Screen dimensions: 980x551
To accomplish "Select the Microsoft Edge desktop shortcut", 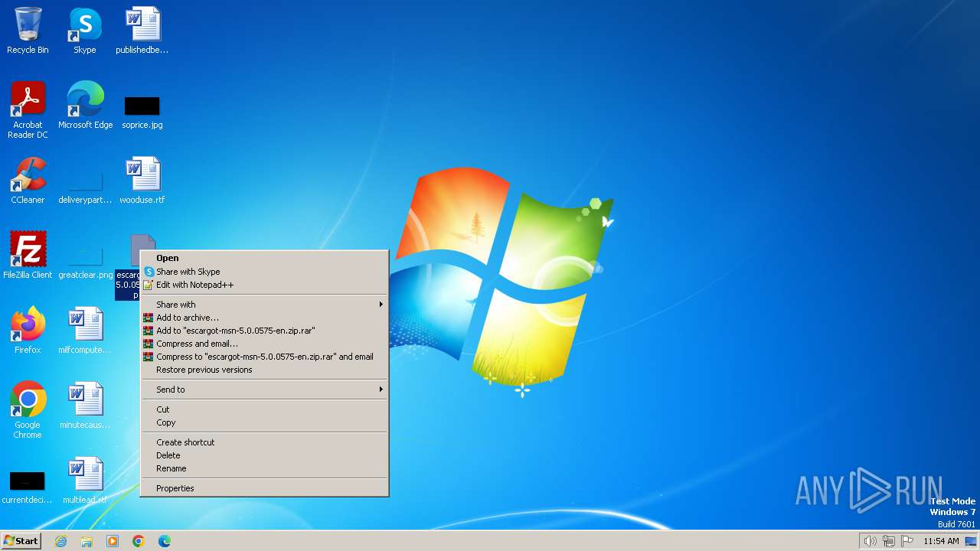I will (85, 106).
